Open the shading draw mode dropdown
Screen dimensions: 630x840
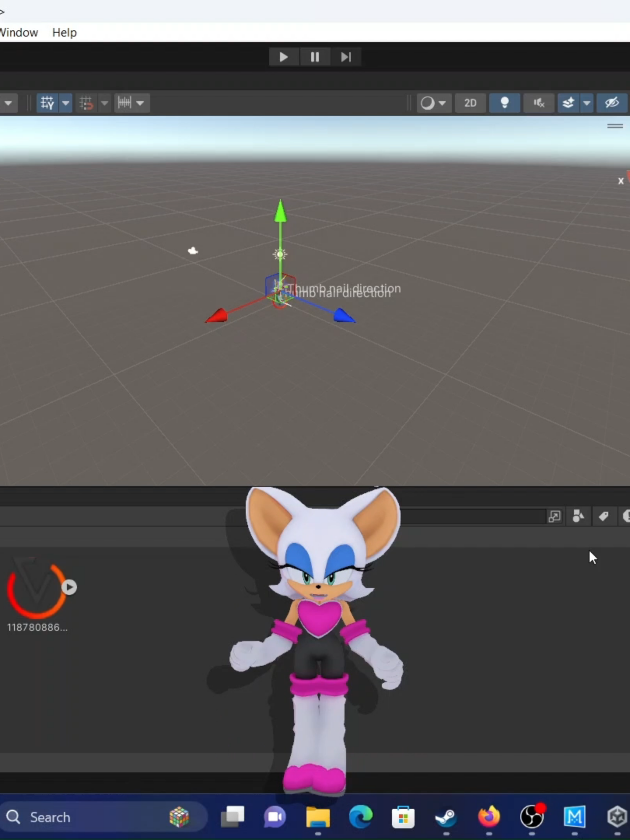click(x=433, y=103)
